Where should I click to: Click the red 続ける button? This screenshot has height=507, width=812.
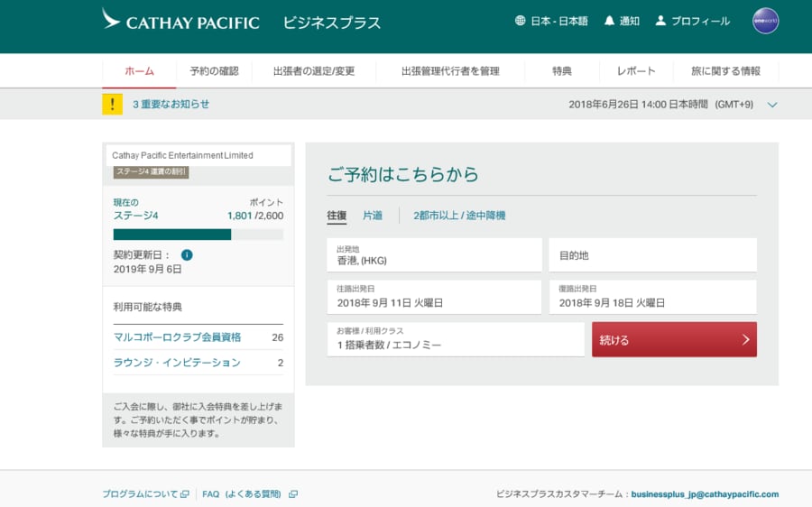coord(674,340)
